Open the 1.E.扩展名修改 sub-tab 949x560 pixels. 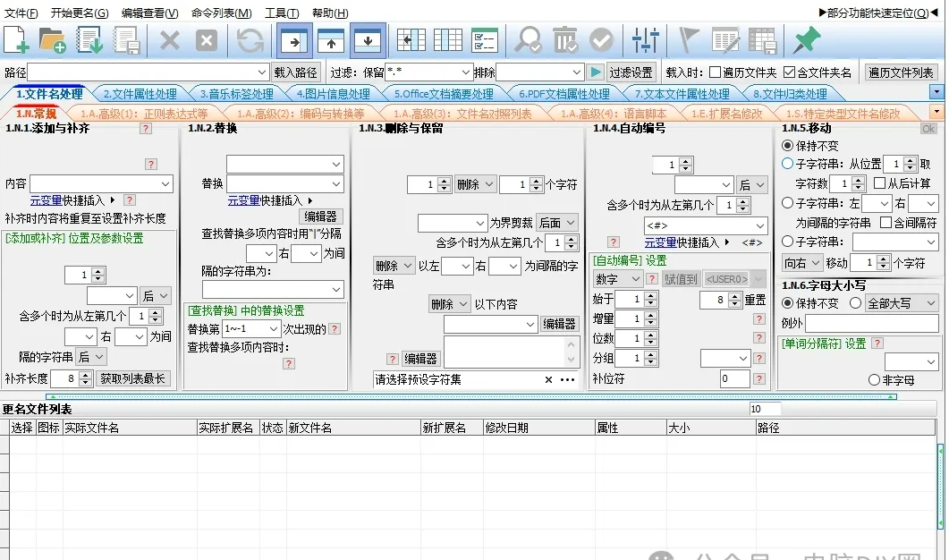point(727,114)
